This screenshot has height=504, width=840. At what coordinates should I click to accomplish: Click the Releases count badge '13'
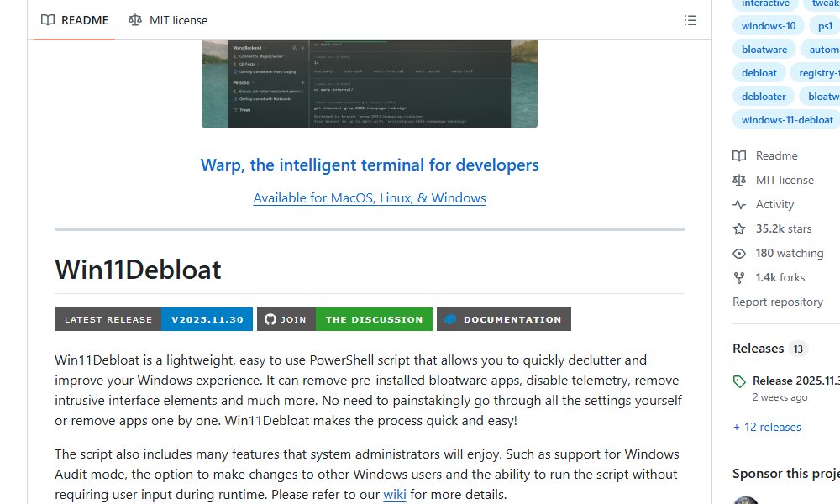pos(798,349)
